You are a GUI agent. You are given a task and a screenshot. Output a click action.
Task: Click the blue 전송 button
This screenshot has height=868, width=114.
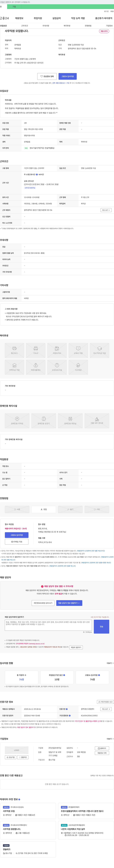pyautogui.click(x=102, y=626)
